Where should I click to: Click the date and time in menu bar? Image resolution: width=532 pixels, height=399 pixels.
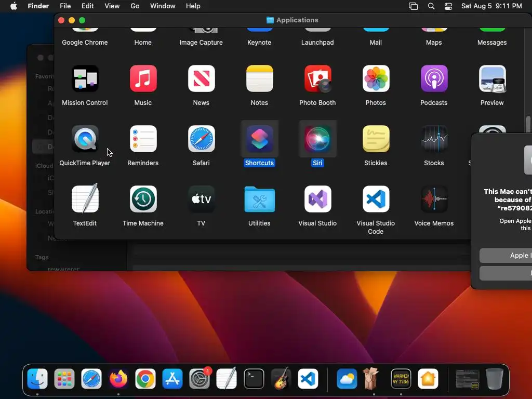[491, 6]
